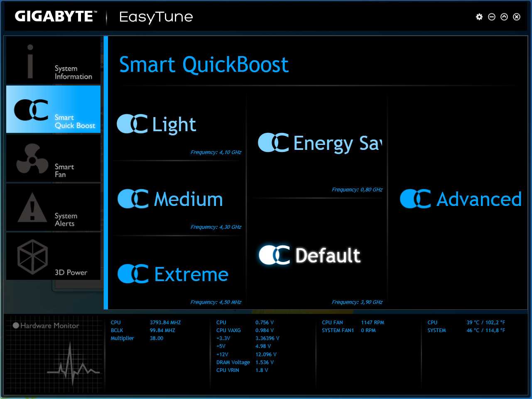The height and width of the screenshot is (399, 532).
Task: Click the 3D cube power icon
Action: click(x=32, y=257)
